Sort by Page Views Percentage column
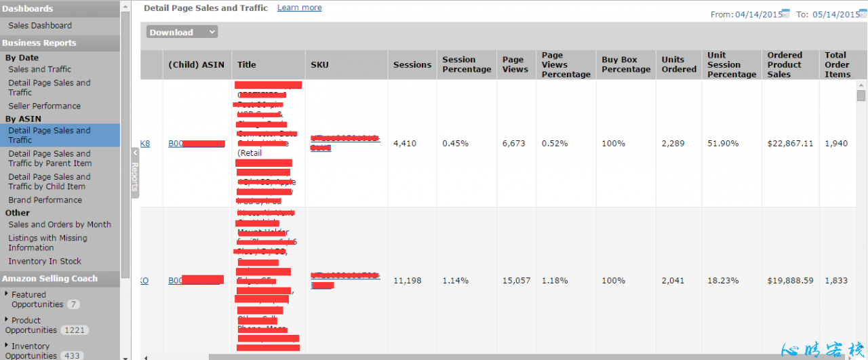The image size is (868, 360). 566,64
